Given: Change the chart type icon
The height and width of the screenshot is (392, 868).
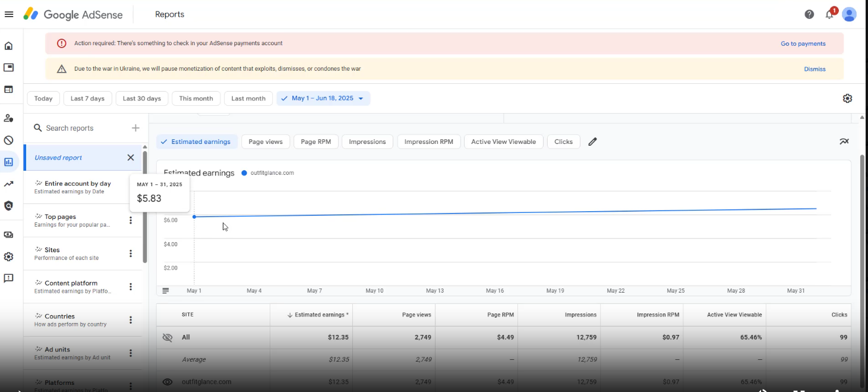Looking at the screenshot, I should point(844,142).
